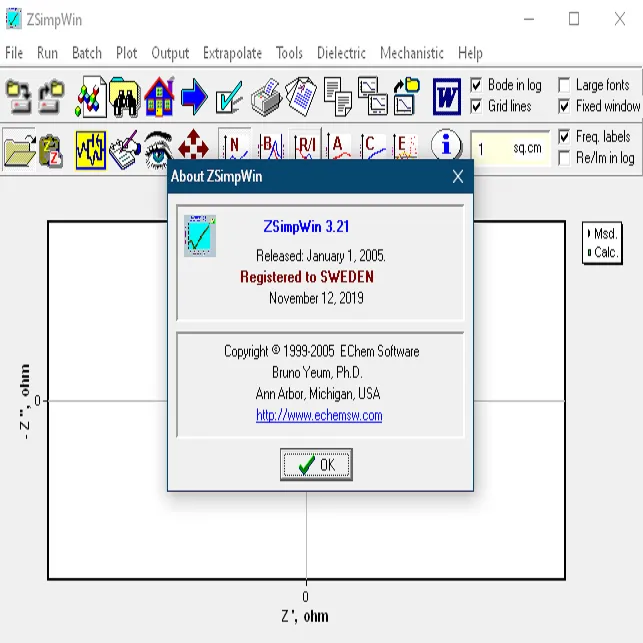The height and width of the screenshot is (643, 643).
Task: Click the ZSimpWin title bar app icon
Action: click(14, 19)
